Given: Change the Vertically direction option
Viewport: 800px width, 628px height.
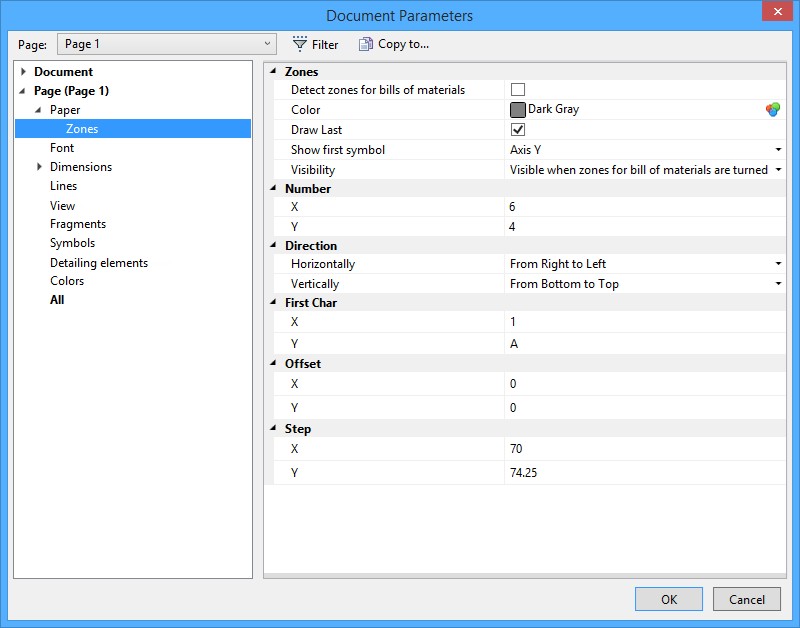Looking at the screenshot, I should 777,283.
